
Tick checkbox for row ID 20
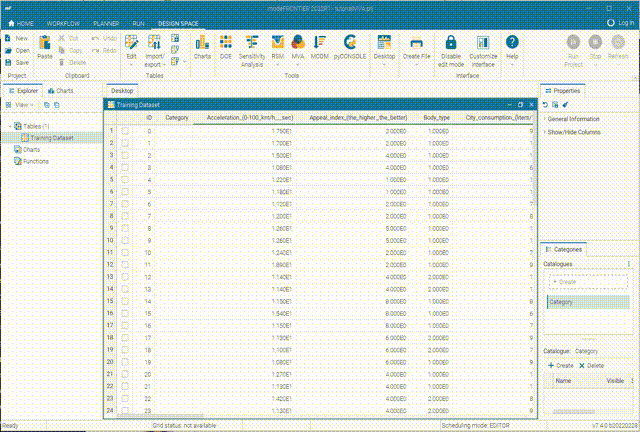pos(125,374)
